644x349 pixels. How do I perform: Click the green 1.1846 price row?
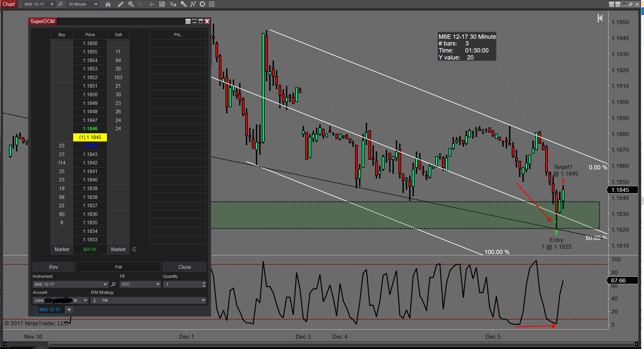pos(90,129)
